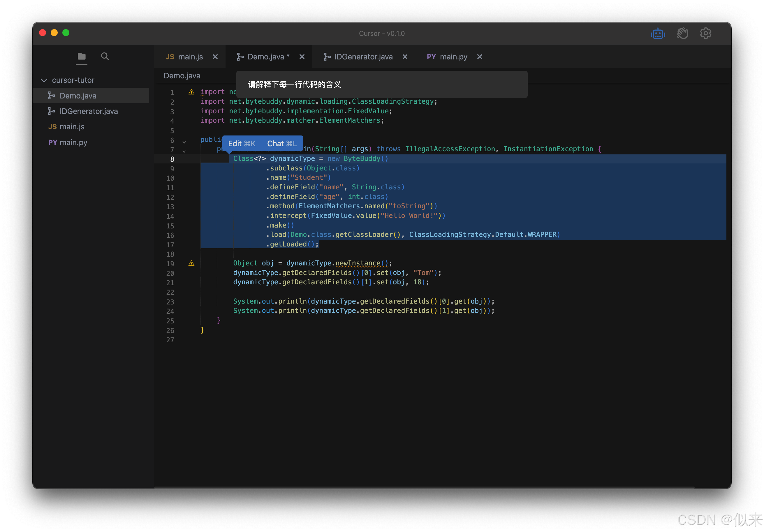Open the folder explorer icon
The width and height of the screenshot is (764, 532).
[82, 56]
